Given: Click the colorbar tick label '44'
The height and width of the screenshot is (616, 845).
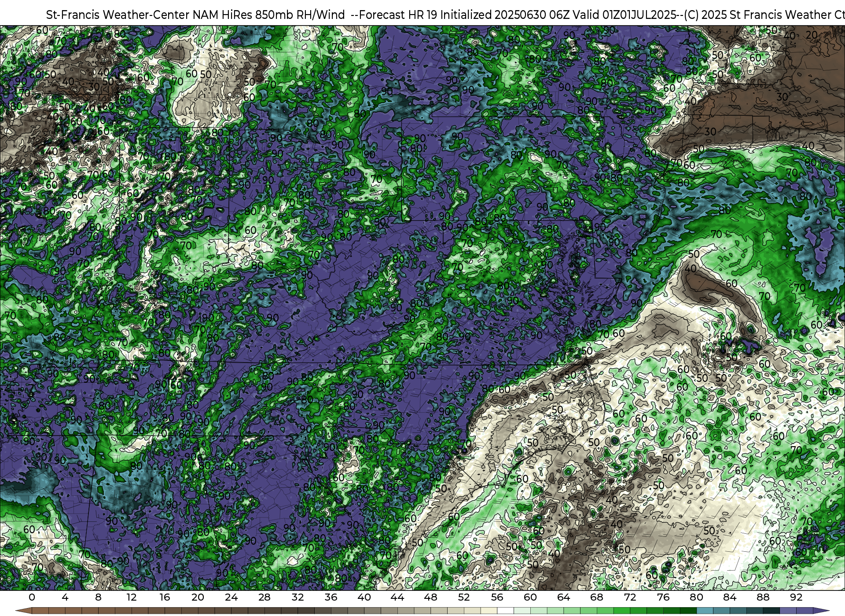Looking at the screenshot, I should 397,597.
